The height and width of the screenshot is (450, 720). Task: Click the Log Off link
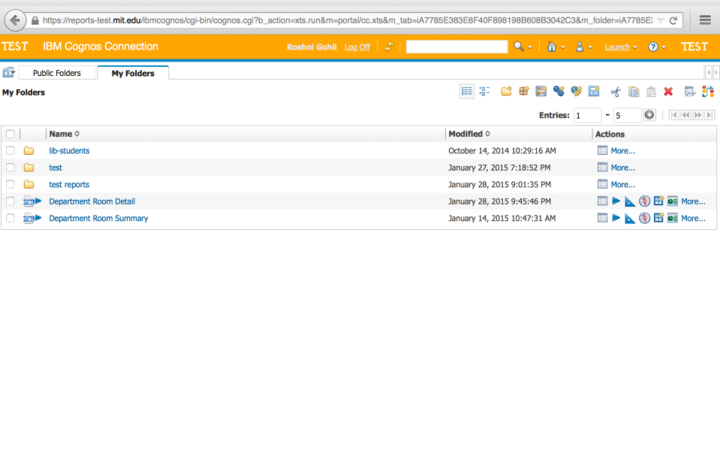[357, 47]
